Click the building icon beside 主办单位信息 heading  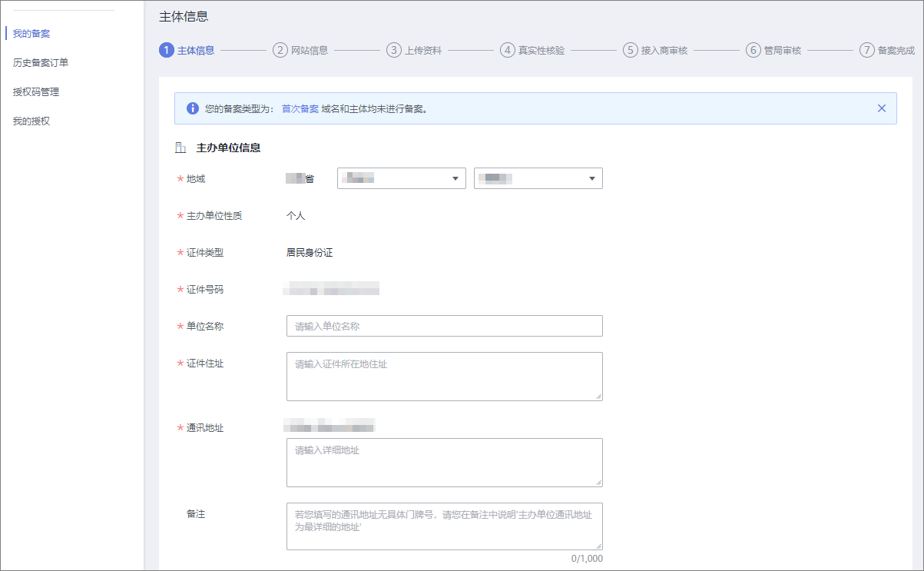(x=181, y=146)
